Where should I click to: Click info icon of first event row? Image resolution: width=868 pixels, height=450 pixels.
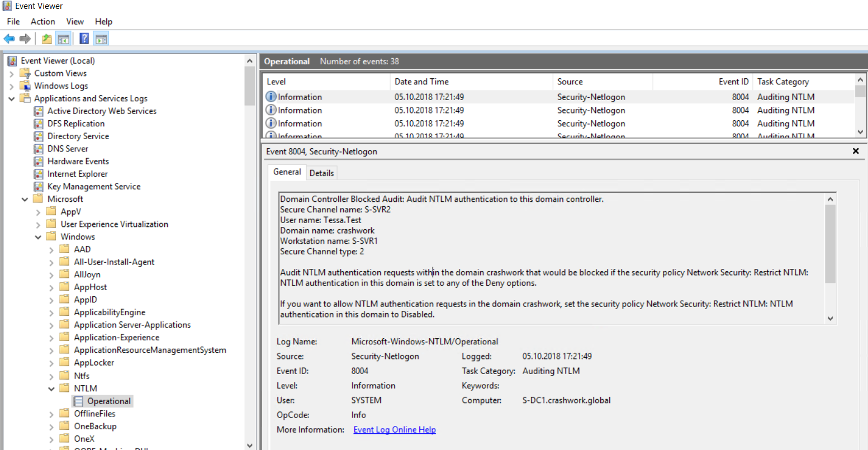[x=271, y=97]
